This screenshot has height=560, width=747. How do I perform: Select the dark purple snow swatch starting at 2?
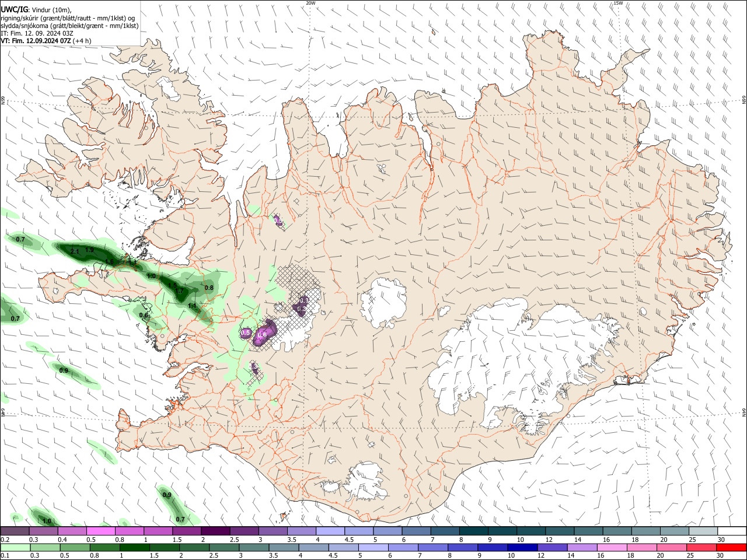click(x=215, y=531)
